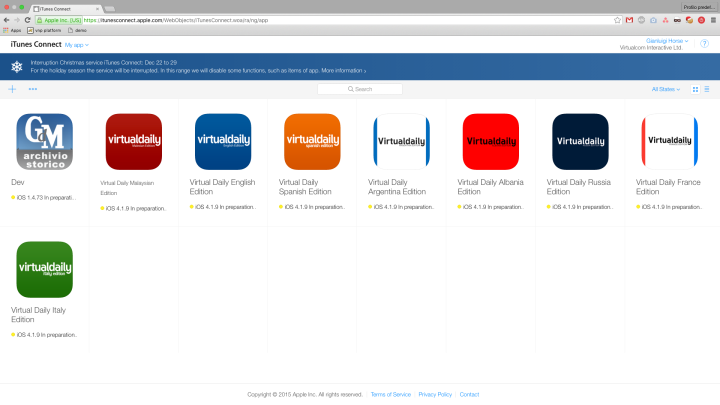Select Virtual Daily English Edition icon
The height and width of the screenshot is (405, 720).
point(222,142)
